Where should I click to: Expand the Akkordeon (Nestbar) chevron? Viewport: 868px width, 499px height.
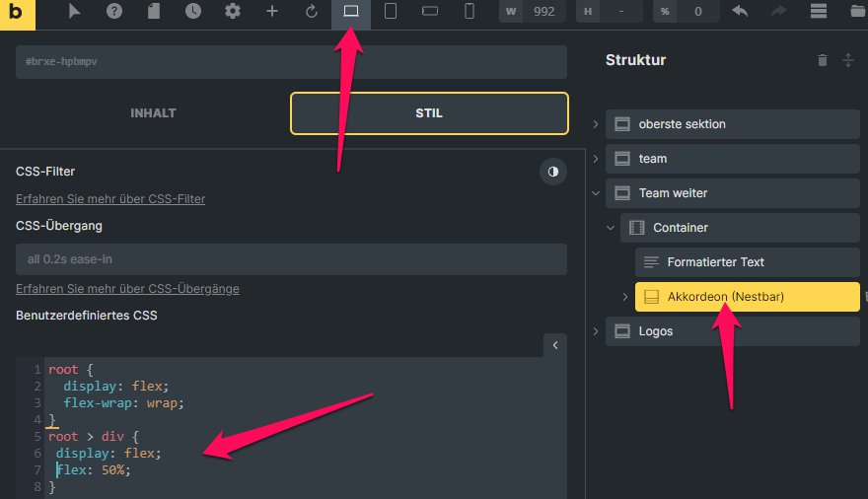[625, 297]
